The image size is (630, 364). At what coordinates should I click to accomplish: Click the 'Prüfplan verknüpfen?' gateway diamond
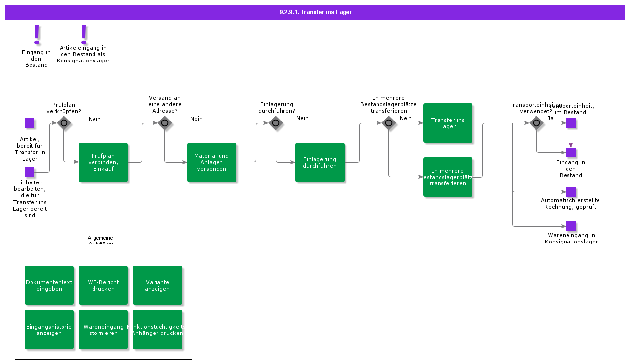click(x=64, y=123)
